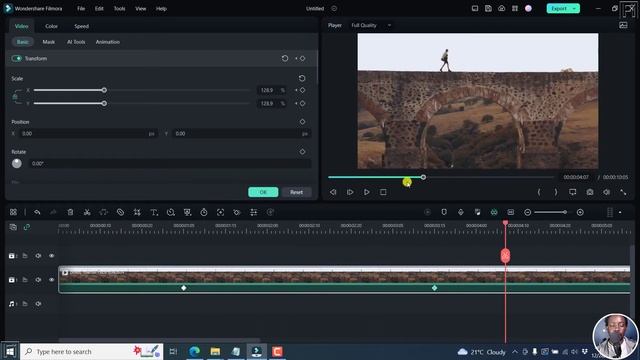This screenshot has height=360, width=640.
Task: Toggle the green auto ripple link icon
Action: point(27,227)
